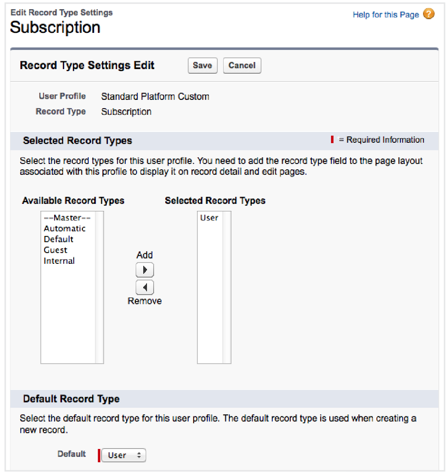The image size is (448, 476).
Task: Save the record type settings
Action: [x=202, y=65]
